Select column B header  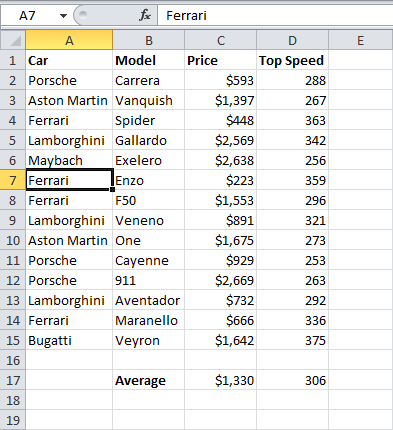click(149, 40)
